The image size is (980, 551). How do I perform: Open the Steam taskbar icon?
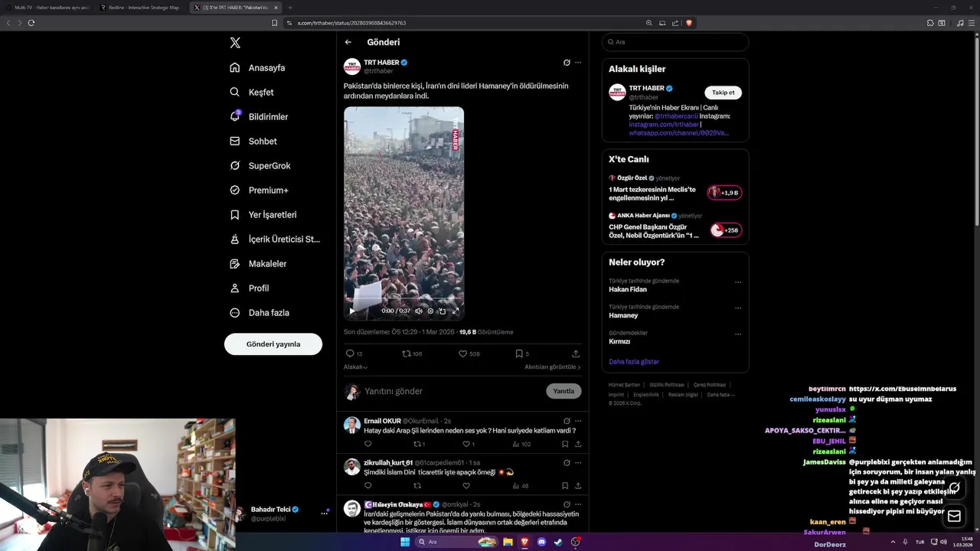[558, 542]
